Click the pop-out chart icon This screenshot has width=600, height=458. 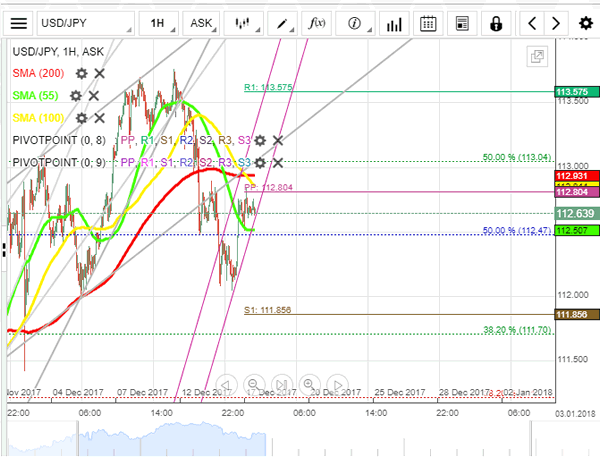tap(535, 57)
